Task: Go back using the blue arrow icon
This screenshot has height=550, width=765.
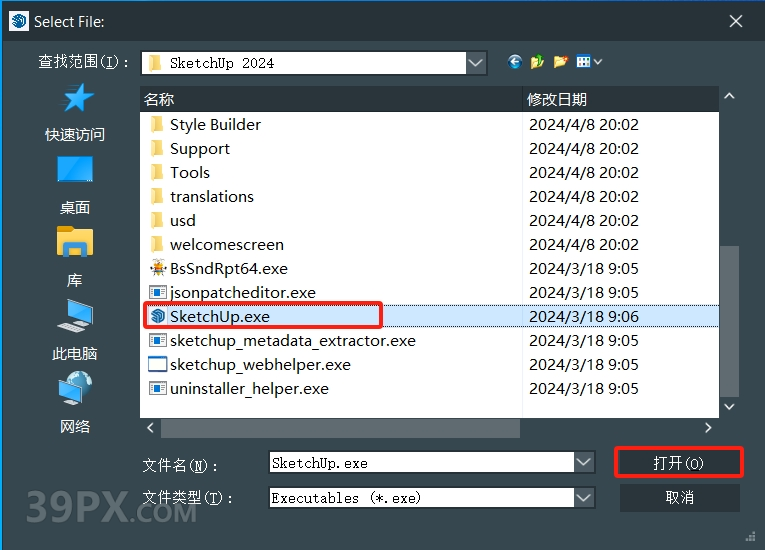Action: pos(514,62)
